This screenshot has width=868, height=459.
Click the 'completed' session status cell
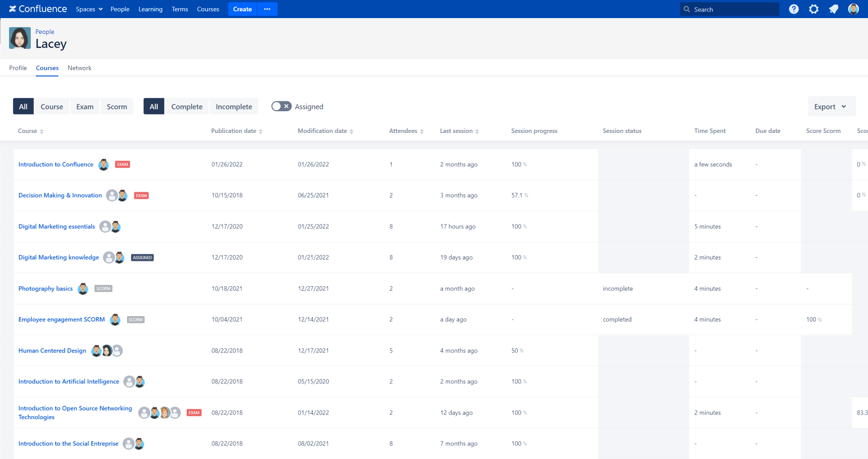point(617,319)
